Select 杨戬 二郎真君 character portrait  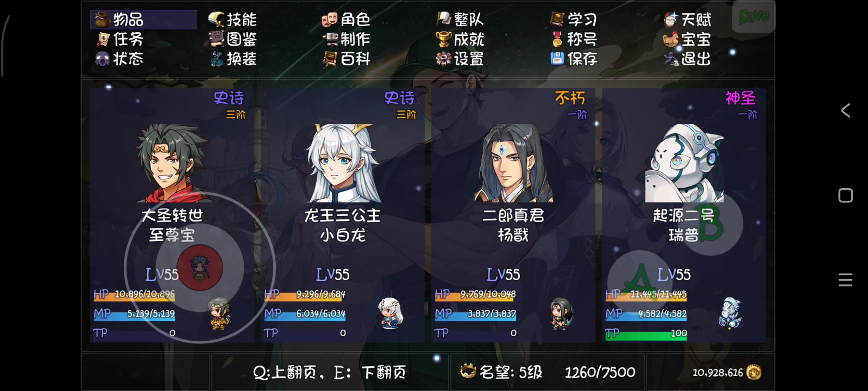pyautogui.click(x=513, y=163)
